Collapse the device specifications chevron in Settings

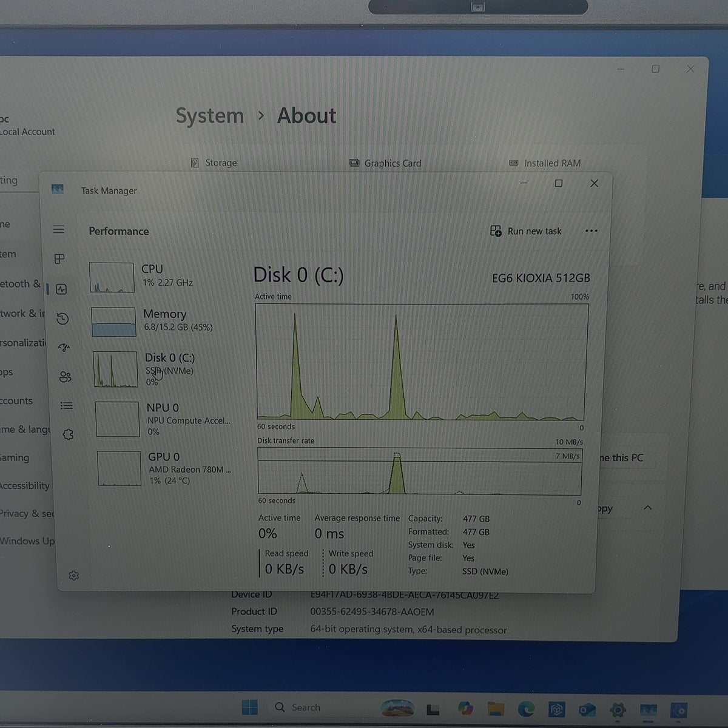[x=648, y=508]
